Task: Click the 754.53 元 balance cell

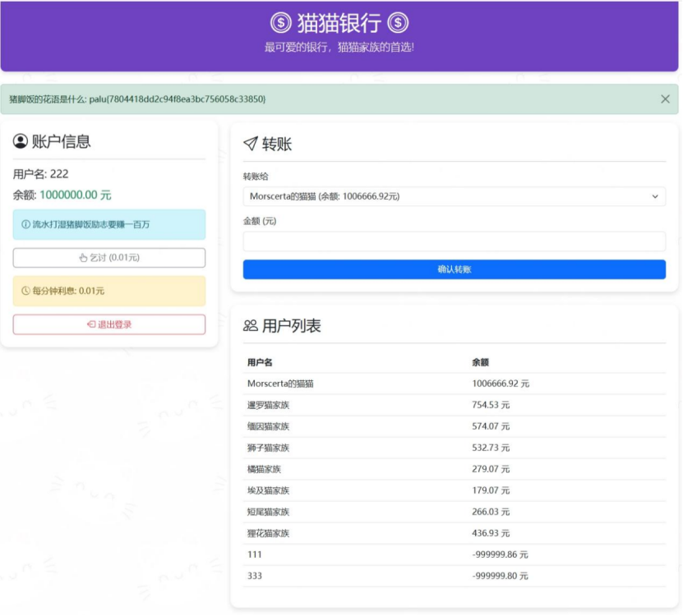Action: coord(491,405)
